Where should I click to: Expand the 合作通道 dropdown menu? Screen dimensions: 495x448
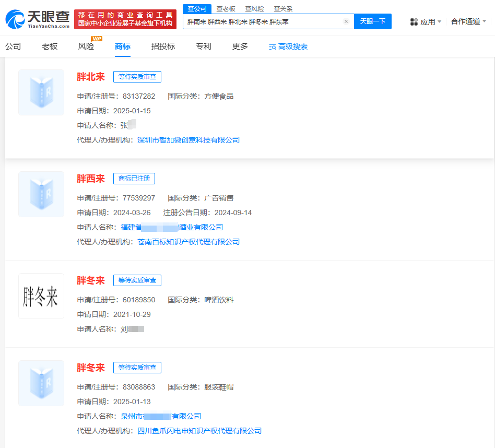468,21
